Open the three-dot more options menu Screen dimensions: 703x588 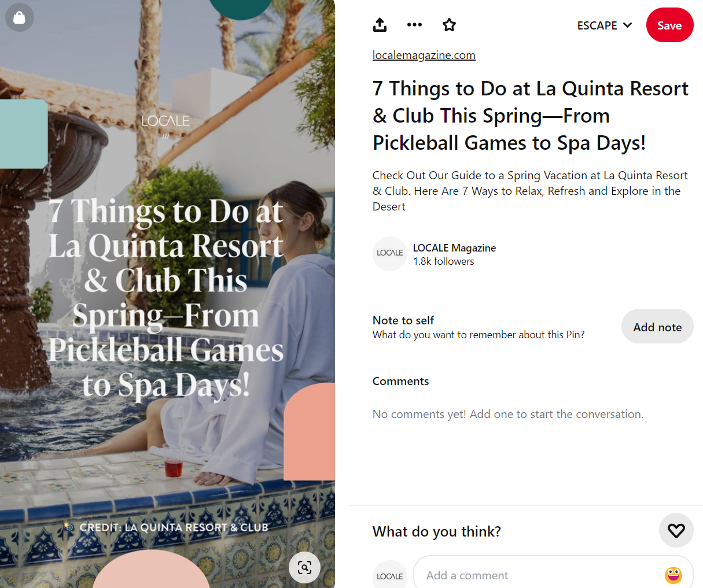click(x=414, y=25)
